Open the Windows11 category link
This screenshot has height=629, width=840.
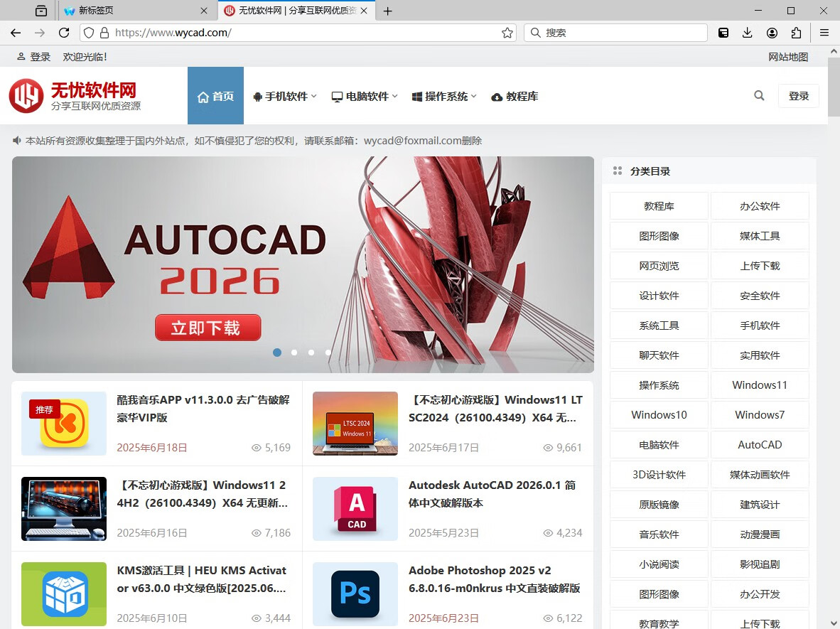pyautogui.click(x=760, y=385)
